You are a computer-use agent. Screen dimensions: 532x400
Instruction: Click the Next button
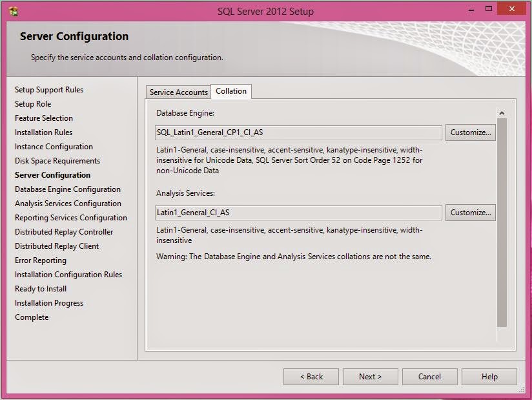370,376
